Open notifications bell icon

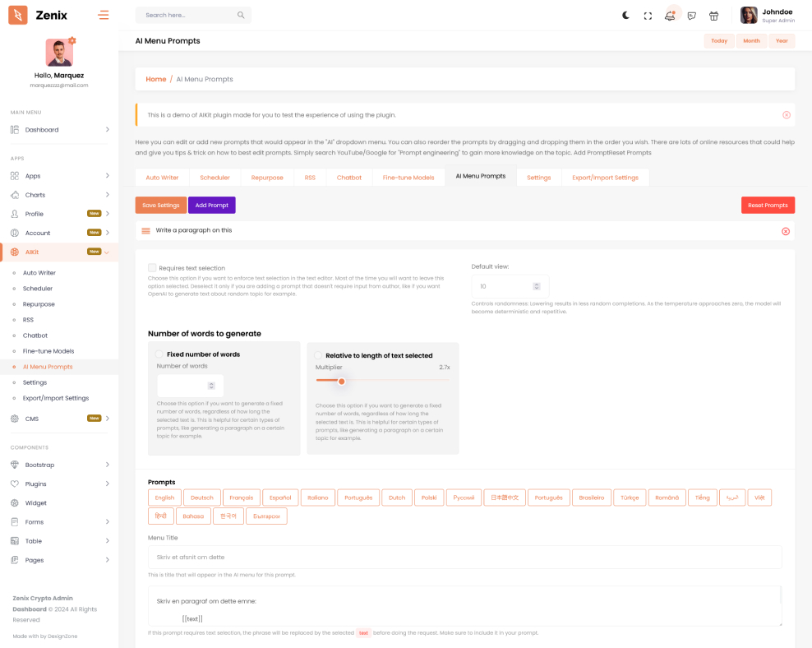(670, 16)
